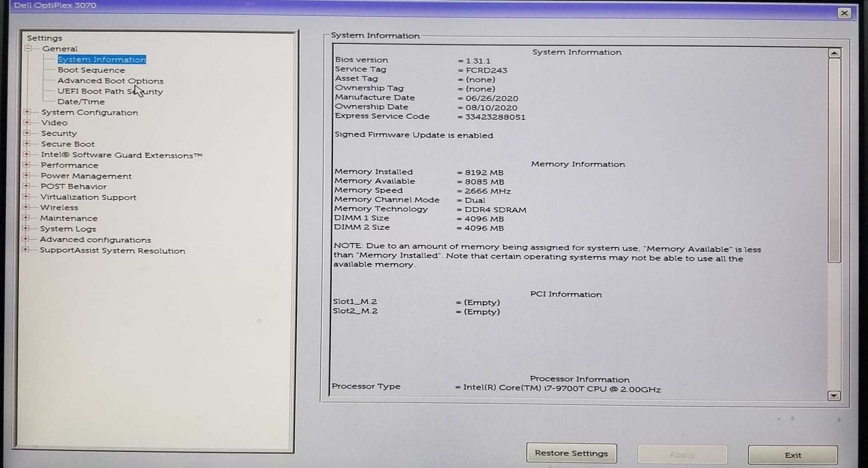Select the Virtualization Support category
The image size is (868, 468).
(88, 197)
